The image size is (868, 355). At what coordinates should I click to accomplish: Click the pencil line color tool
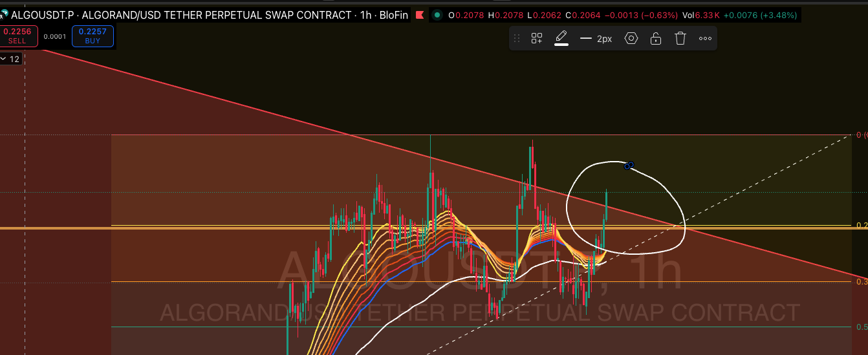[x=561, y=38]
